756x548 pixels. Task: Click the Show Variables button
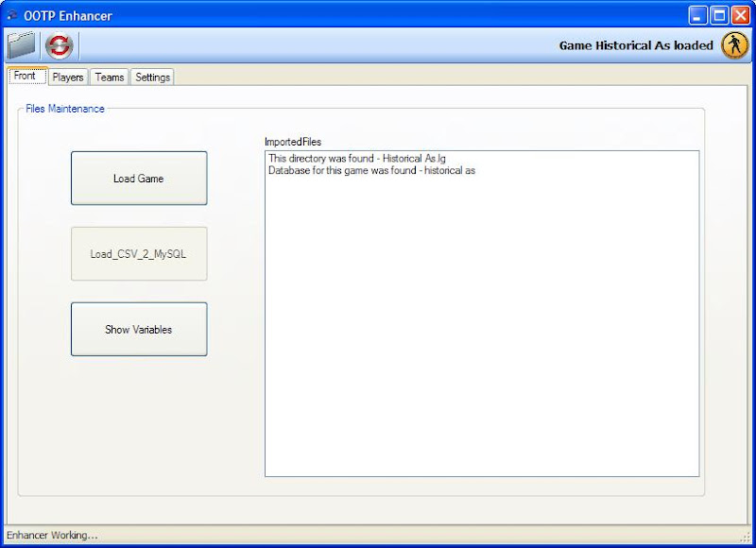[138, 329]
